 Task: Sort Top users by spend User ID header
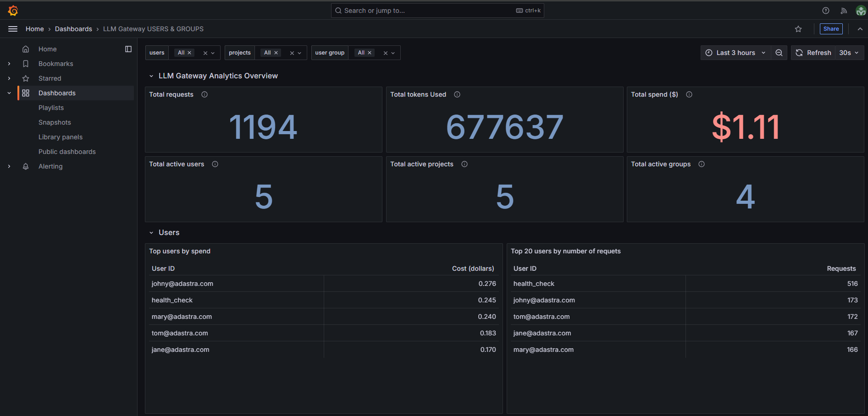pyautogui.click(x=163, y=268)
